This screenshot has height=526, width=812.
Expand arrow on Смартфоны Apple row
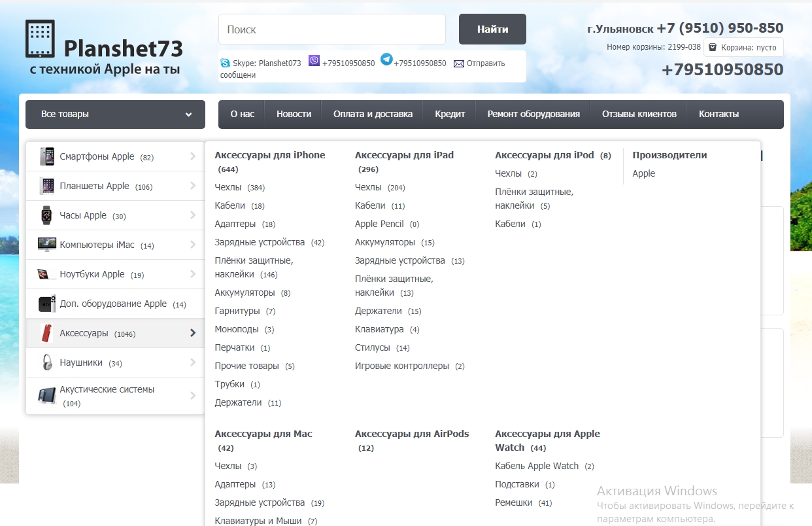coord(193,156)
